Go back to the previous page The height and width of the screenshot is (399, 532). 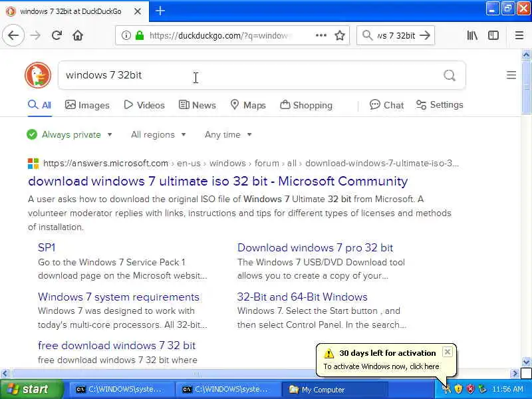tap(13, 35)
